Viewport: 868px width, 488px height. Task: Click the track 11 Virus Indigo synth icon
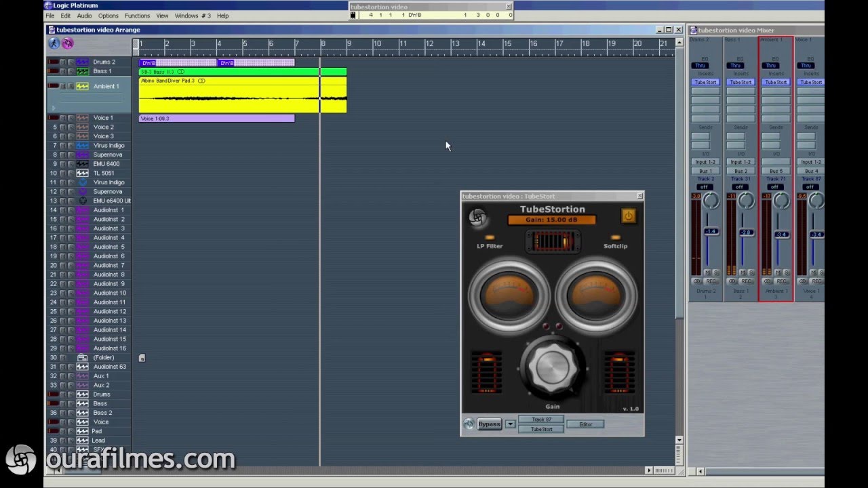pyautogui.click(x=82, y=182)
